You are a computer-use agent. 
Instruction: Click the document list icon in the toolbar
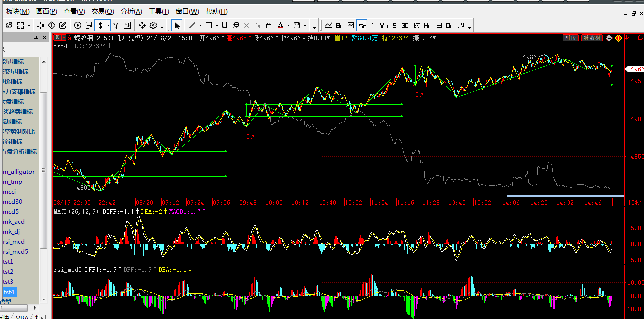tap(88, 25)
